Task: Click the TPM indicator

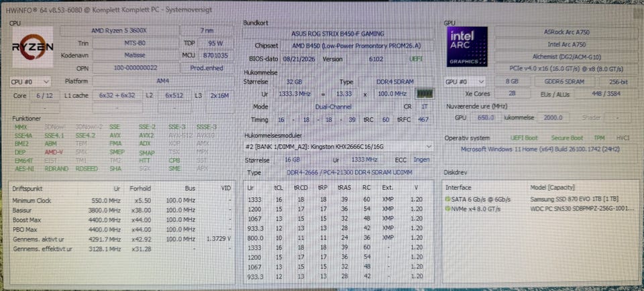Action: 599,138
